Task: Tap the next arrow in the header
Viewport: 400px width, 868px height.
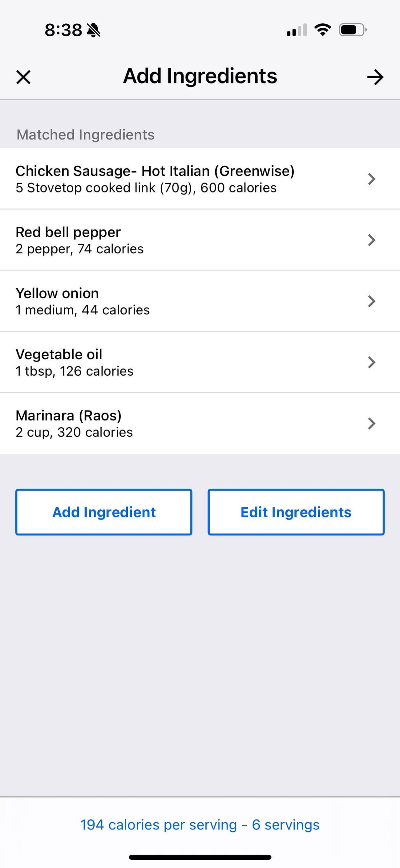Action: (375, 77)
